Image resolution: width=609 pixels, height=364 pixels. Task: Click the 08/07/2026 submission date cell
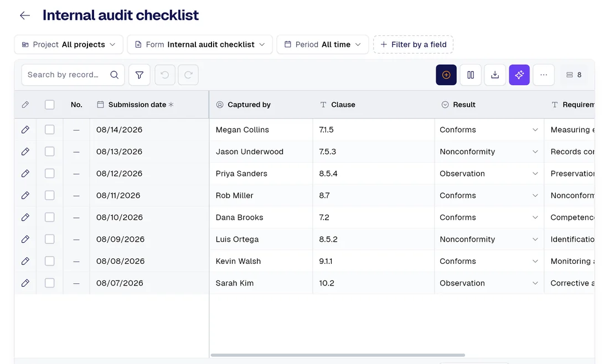point(149,283)
